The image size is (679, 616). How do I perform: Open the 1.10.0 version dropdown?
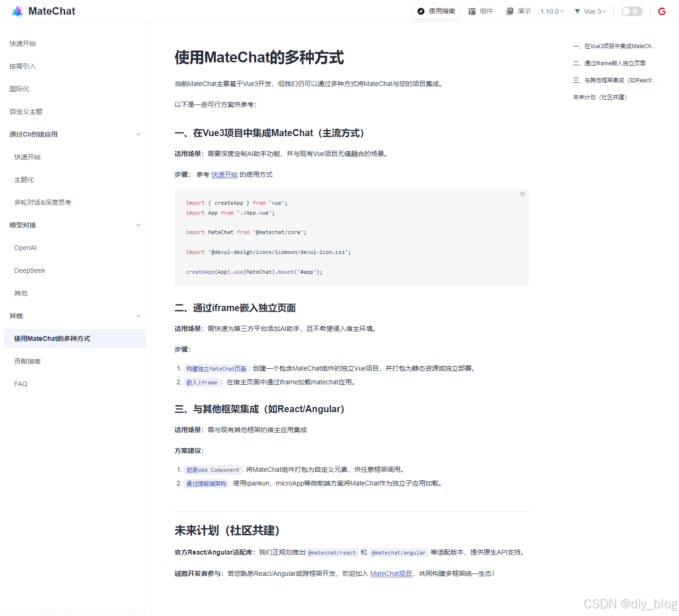pyautogui.click(x=552, y=11)
